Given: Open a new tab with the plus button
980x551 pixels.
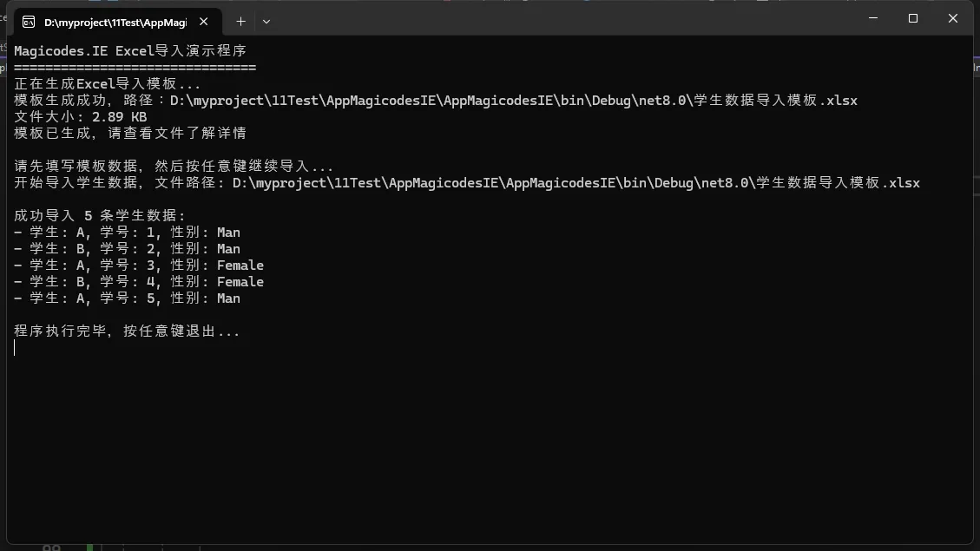Looking at the screenshot, I should 240,22.
